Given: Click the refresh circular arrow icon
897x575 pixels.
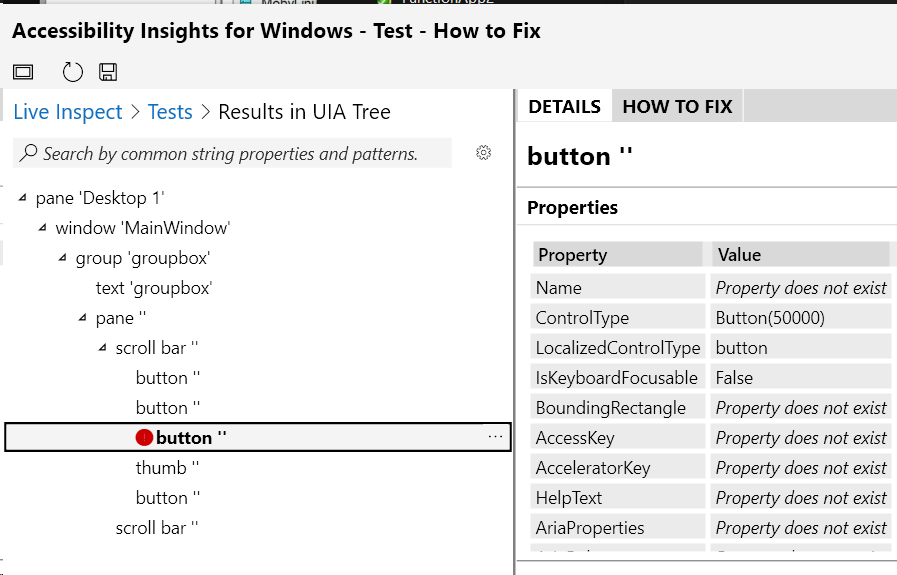Looking at the screenshot, I should 73,72.
